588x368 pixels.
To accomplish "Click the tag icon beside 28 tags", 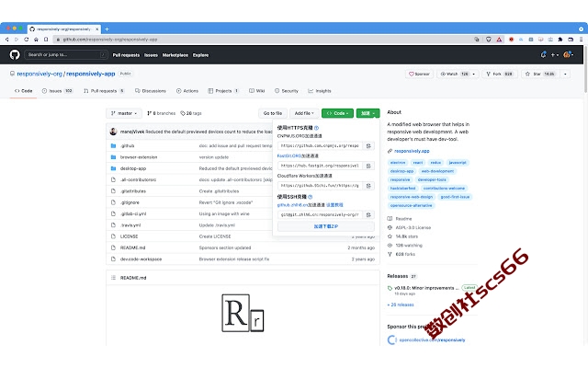I will 183,113.
